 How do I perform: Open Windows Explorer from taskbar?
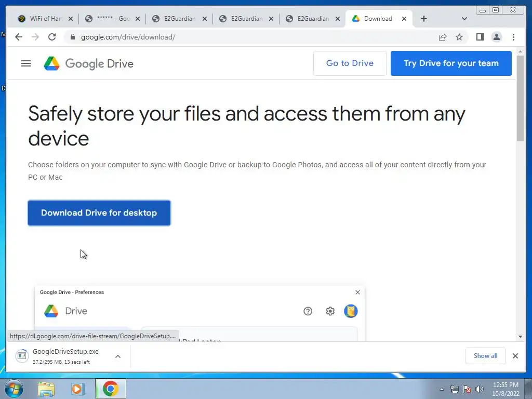tap(46, 389)
